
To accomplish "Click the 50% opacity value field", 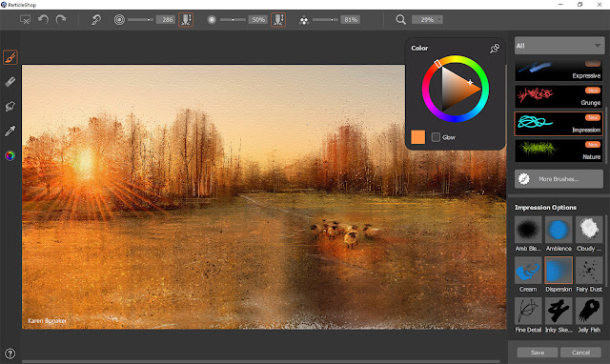I will click(258, 19).
